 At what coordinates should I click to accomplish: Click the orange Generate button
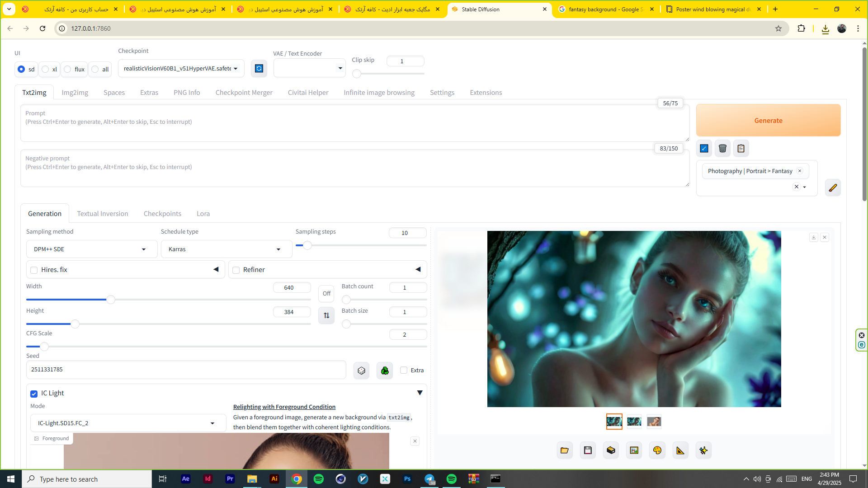pyautogui.click(x=768, y=120)
